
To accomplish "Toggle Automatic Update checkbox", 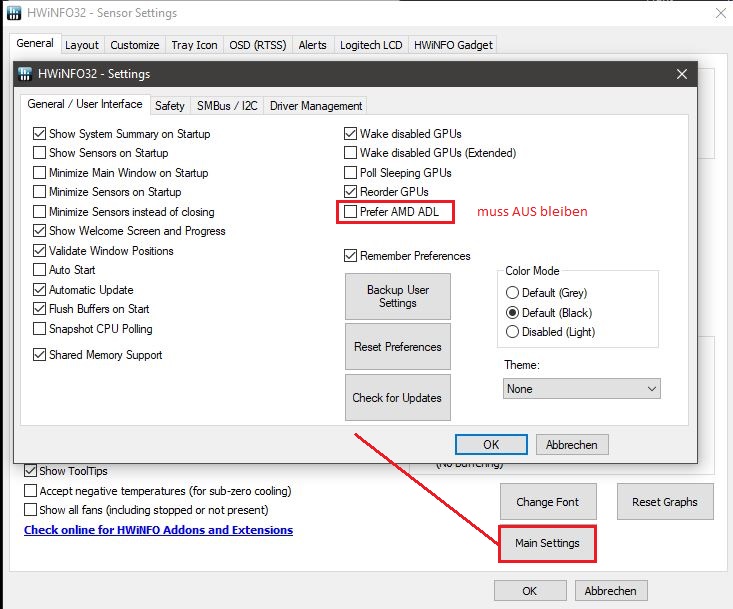I will click(39, 290).
